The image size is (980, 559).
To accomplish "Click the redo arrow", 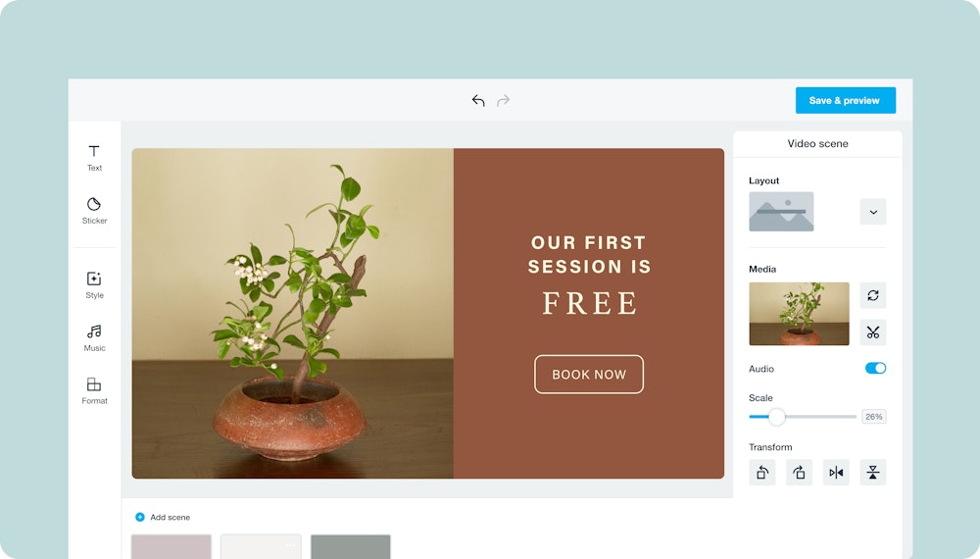I will 503,101.
